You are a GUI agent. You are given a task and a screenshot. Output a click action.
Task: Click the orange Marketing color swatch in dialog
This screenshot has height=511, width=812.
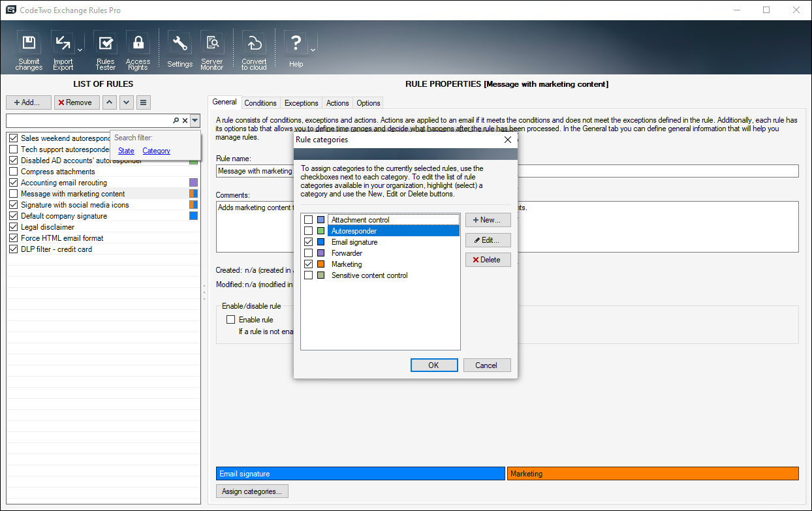tap(320, 264)
